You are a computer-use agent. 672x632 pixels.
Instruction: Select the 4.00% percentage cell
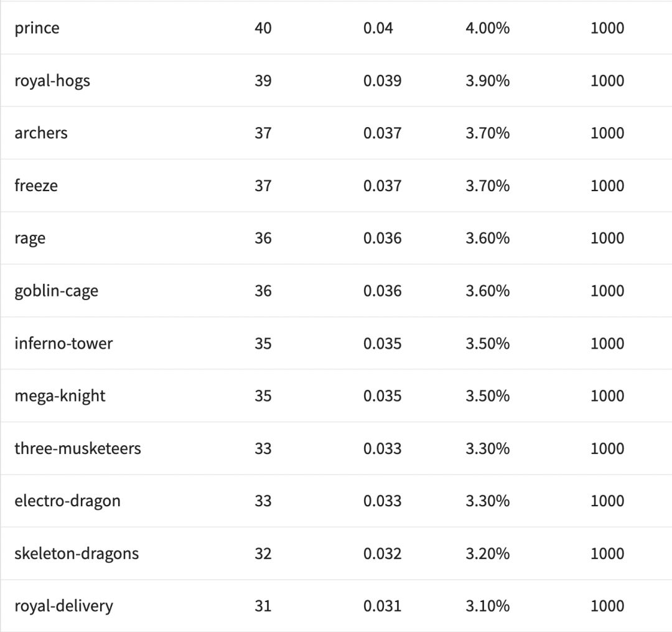pyautogui.click(x=487, y=28)
